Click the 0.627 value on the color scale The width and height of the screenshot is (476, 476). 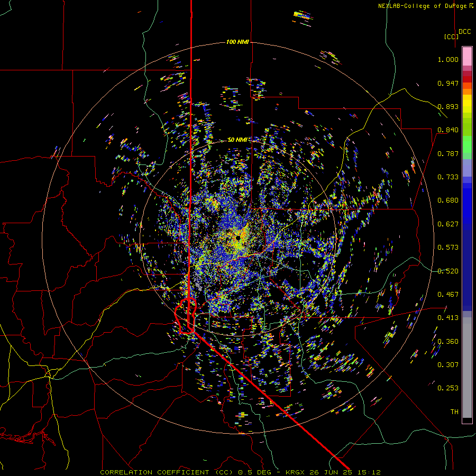[x=448, y=224]
